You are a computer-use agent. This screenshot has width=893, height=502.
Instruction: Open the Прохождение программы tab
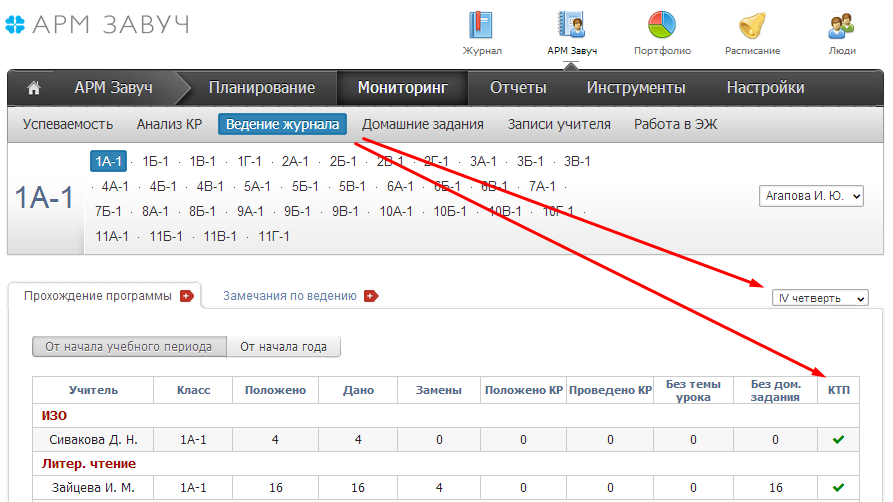tap(98, 296)
